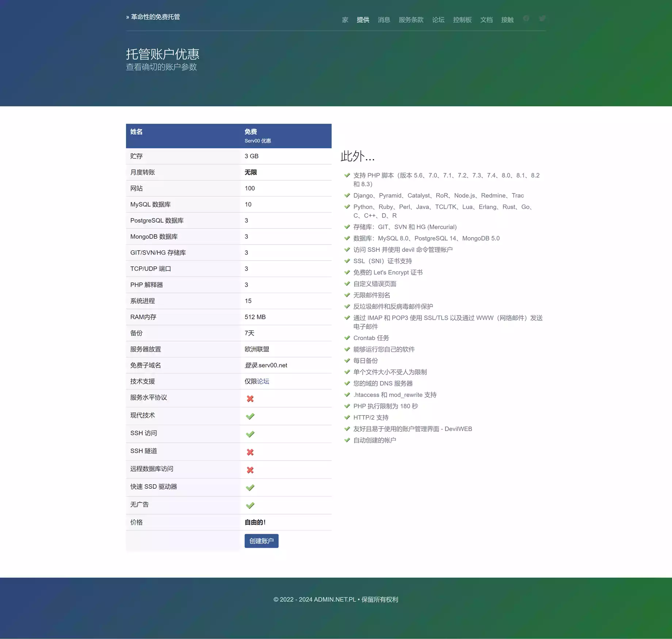This screenshot has width=672, height=639.
Task: Open the 文档 documentation menu item
Action: [486, 20]
